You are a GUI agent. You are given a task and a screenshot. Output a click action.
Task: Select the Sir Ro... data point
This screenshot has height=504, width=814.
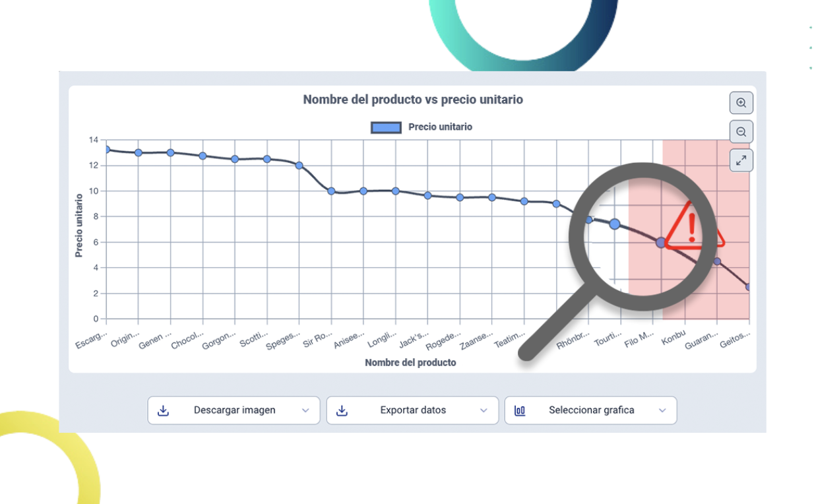[331, 191]
